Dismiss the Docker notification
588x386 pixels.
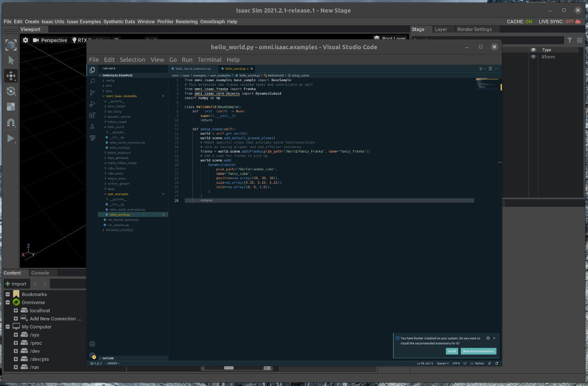[494, 338]
